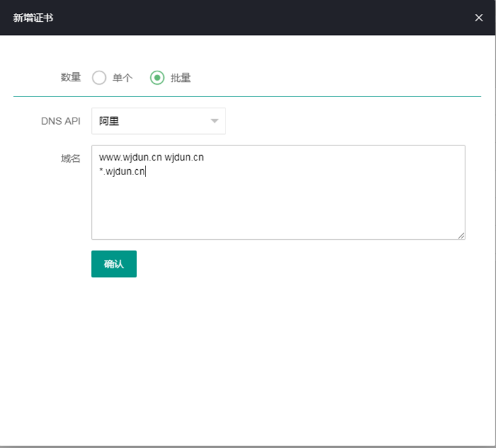Viewport: 496px width, 448px height.
Task: Click the second wjdun.cn entry on first line
Action: [x=184, y=158]
